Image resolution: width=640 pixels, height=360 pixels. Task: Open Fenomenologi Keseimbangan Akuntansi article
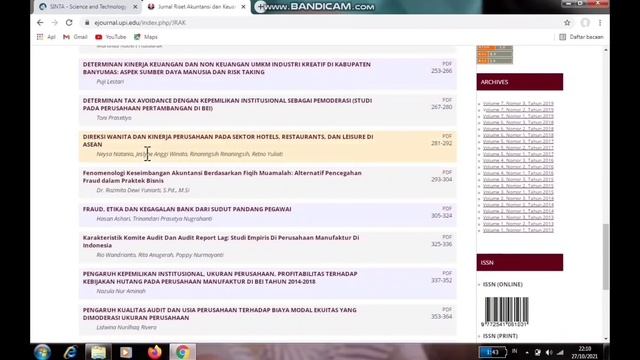coord(222,177)
